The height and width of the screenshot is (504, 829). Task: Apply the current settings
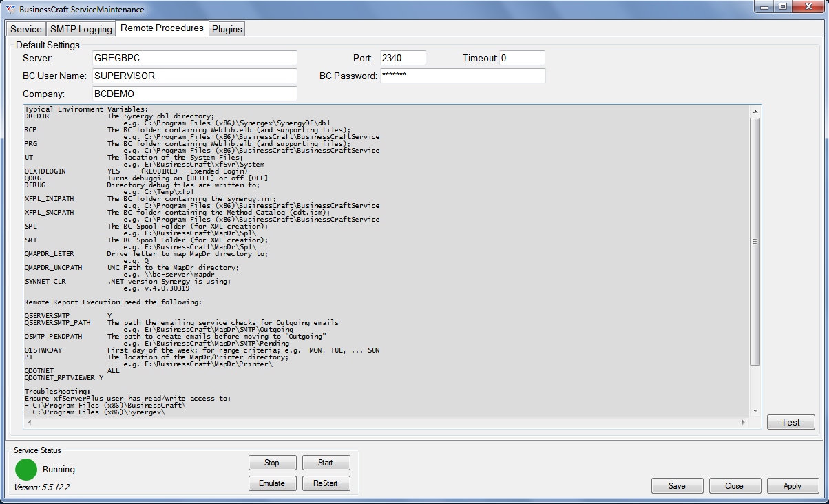[x=793, y=486]
